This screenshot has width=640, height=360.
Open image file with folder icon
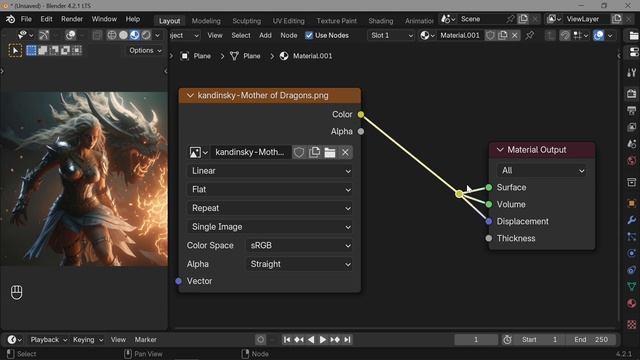(330, 152)
